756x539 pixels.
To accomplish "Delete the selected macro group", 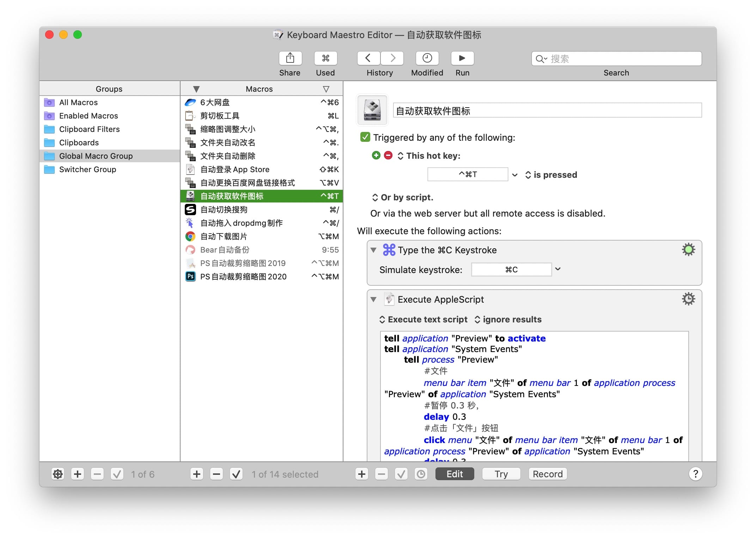I will click(97, 474).
